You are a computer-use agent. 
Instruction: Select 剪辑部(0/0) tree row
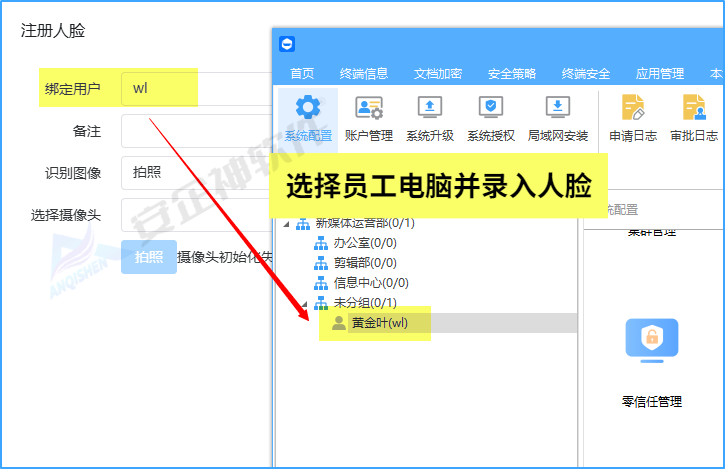(365, 263)
